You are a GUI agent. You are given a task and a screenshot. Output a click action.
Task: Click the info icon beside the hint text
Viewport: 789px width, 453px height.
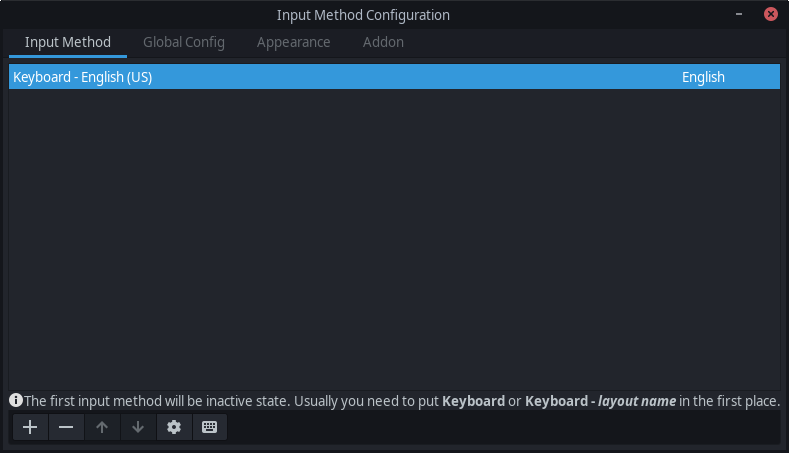(16, 400)
